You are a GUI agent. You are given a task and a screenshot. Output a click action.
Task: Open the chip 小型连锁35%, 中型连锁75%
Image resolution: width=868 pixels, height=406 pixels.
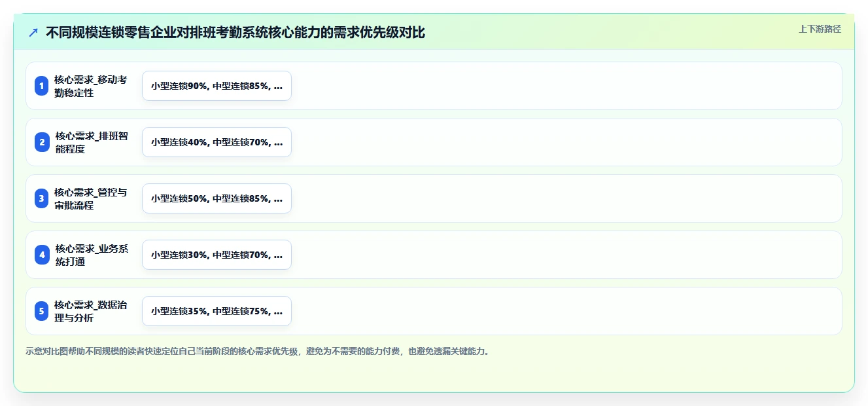[217, 311]
